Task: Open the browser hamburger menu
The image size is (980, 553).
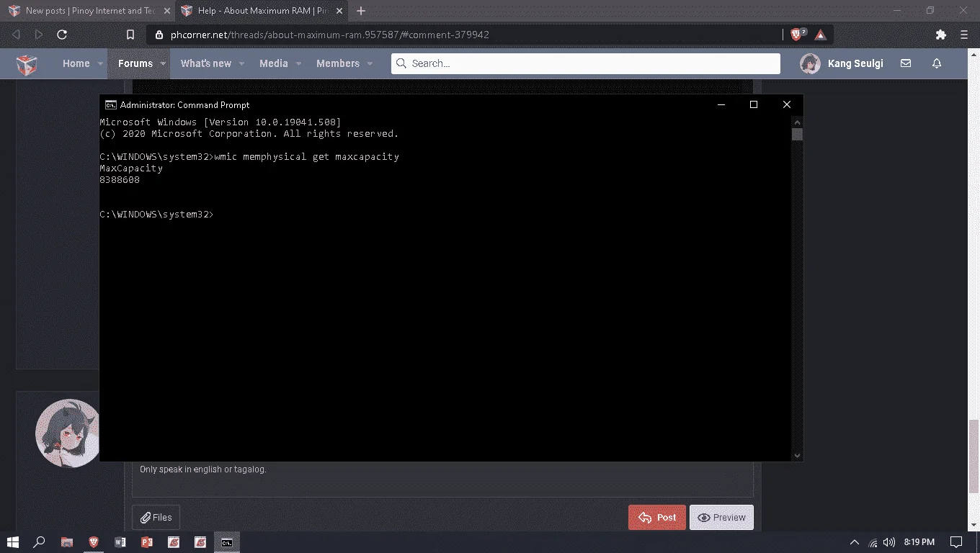Action: tap(964, 35)
